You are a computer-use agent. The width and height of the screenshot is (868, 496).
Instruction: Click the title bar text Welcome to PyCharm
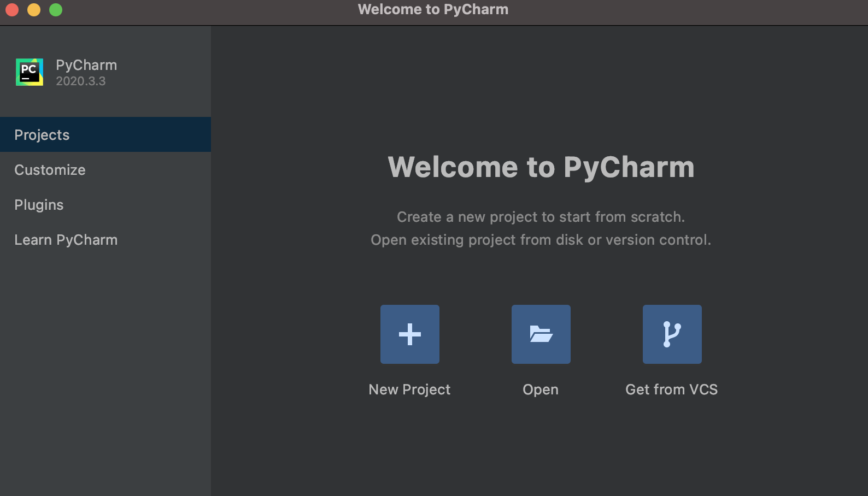pyautogui.click(x=433, y=10)
